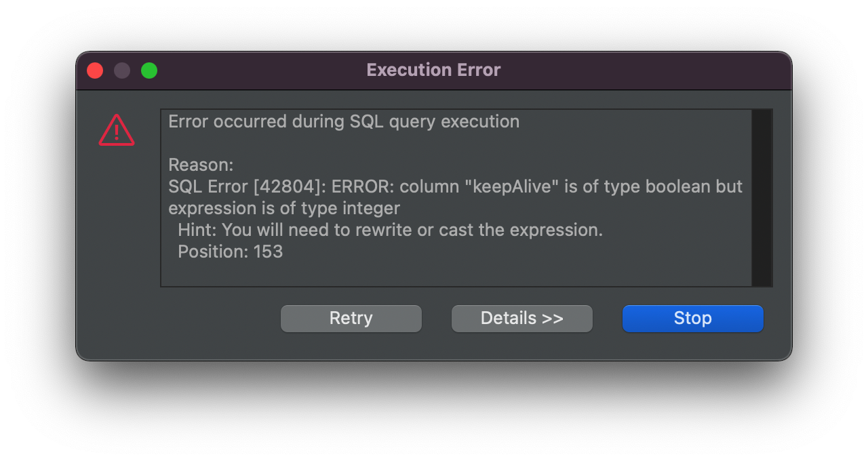
Task: Click empty space below Position line
Action: click(x=454, y=273)
